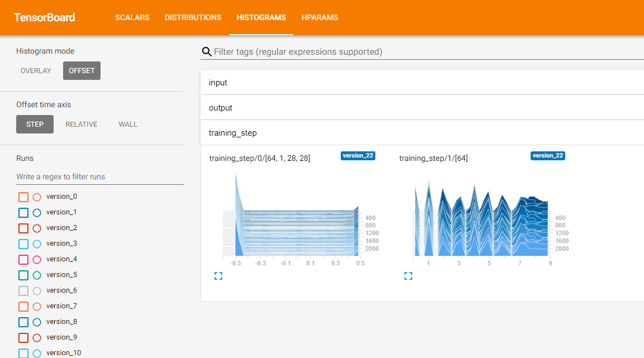The image size is (644, 358).
Task: Toggle the version_5 run checkbox
Action: [x=23, y=275]
